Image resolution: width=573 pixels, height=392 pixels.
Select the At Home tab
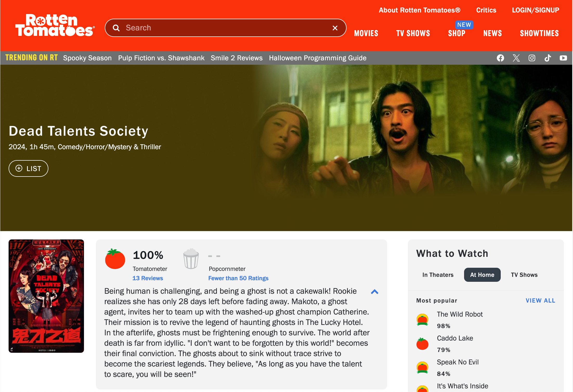482,275
